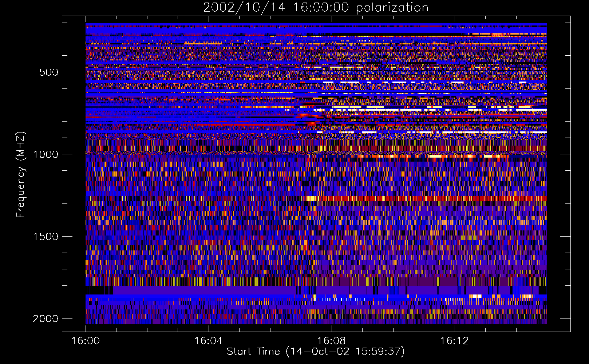Click the 16:00 time tick label
The height and width of the screenshot is (364, 589).
click(86, 341)
